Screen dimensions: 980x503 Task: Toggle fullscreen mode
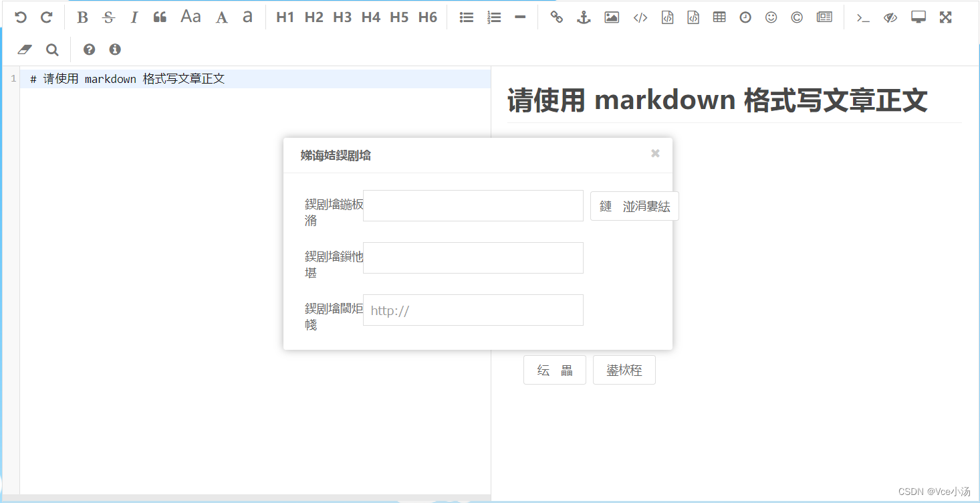(945, 17)
